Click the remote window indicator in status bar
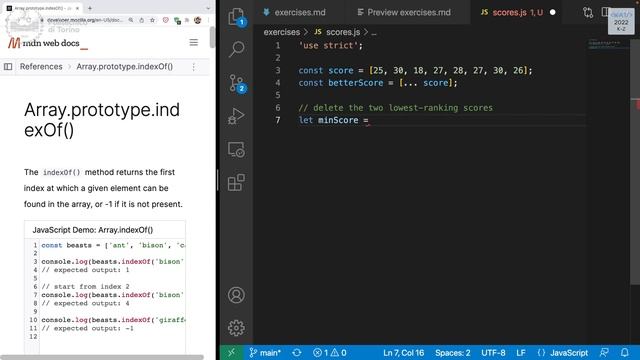 pyautogui.click(x=231, y=353)
